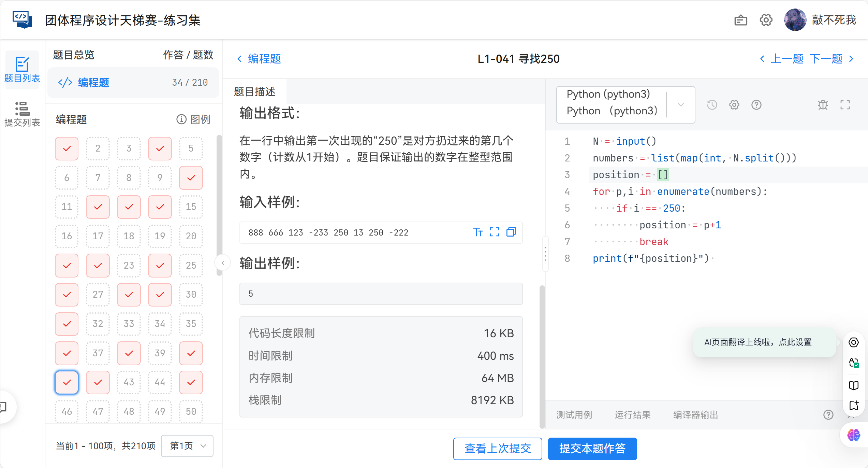The image size is (868, 468).
Task: Select unanswered problem box number 23
Action: click(129, 265)
